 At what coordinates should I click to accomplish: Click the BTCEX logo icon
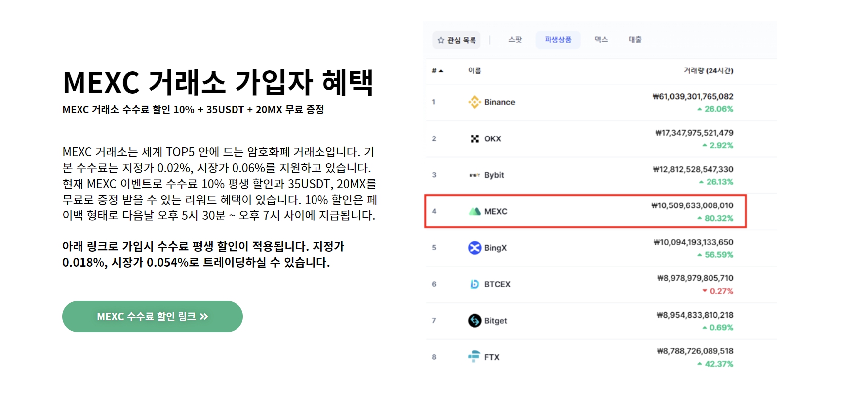[x=474, y=284]
